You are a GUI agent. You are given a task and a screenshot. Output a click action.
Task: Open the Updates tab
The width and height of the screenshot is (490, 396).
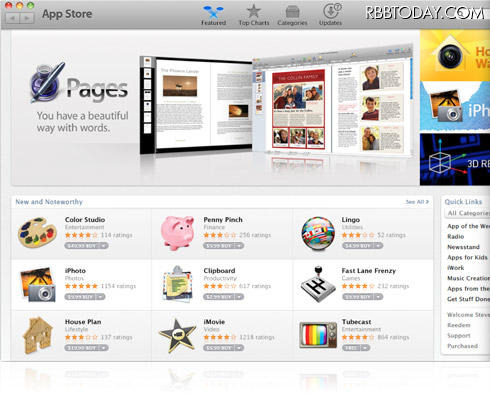(x=331, y=15)
